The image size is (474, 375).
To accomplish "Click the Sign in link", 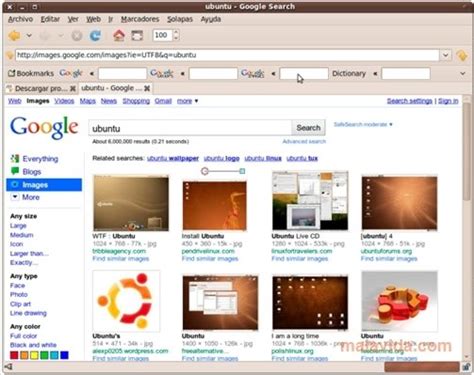I will pyautogui.click(x=448, y=101).
